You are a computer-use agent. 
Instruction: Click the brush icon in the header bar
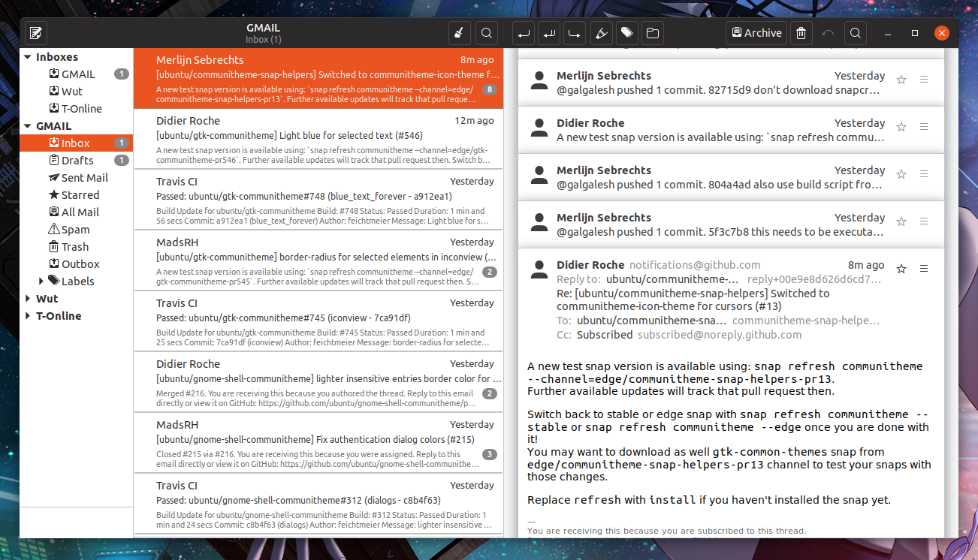tap(459, 33)
